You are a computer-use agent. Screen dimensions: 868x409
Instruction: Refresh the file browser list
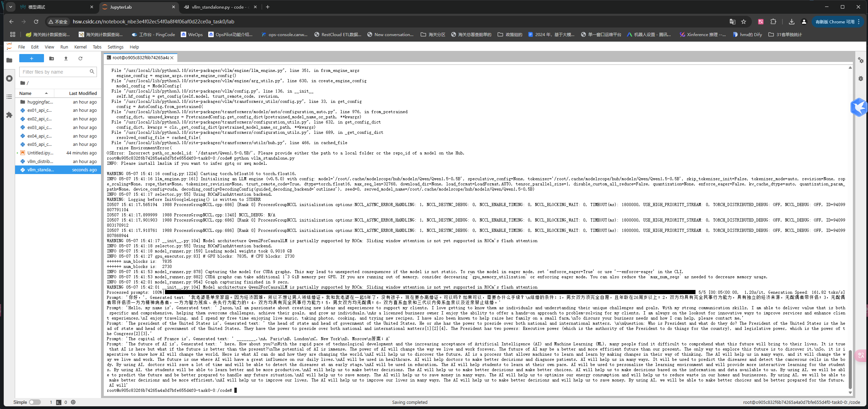pos(80,58)
